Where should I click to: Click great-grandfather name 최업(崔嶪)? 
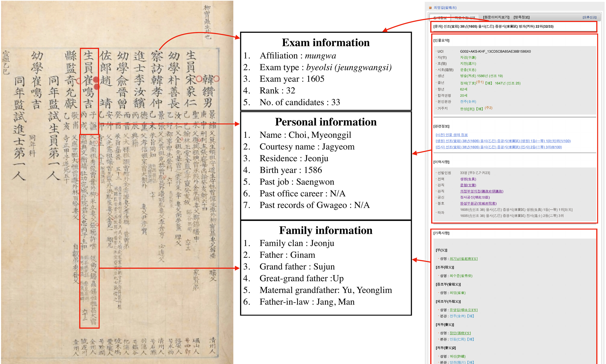[457, 293]
